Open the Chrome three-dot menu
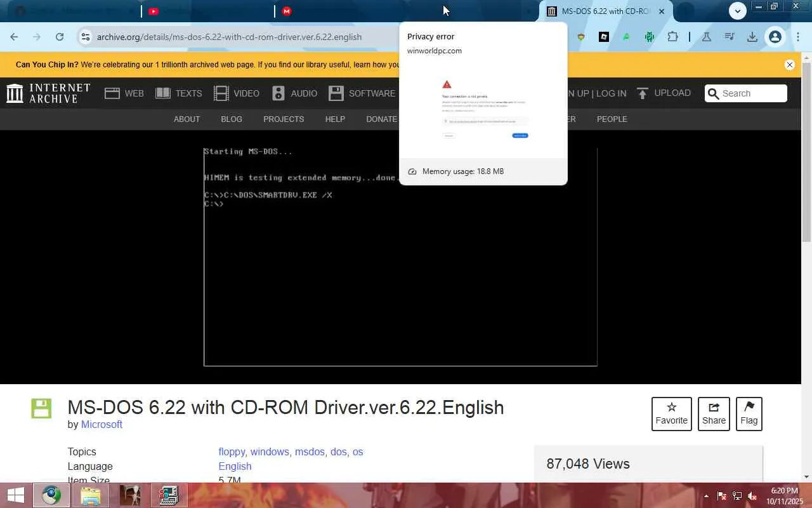Image resolution: width=812 pixels, height=508 pixels. (798, 37)
